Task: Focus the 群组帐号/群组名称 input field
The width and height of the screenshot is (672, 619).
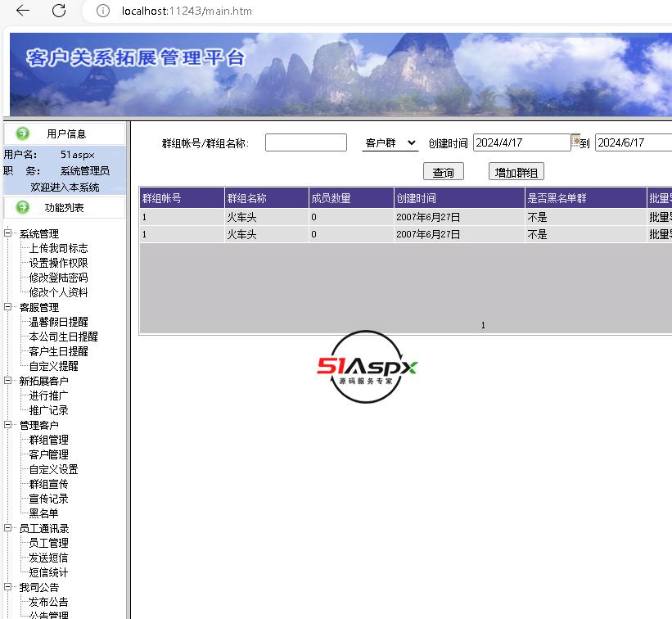Action: (x=306, y=142)
